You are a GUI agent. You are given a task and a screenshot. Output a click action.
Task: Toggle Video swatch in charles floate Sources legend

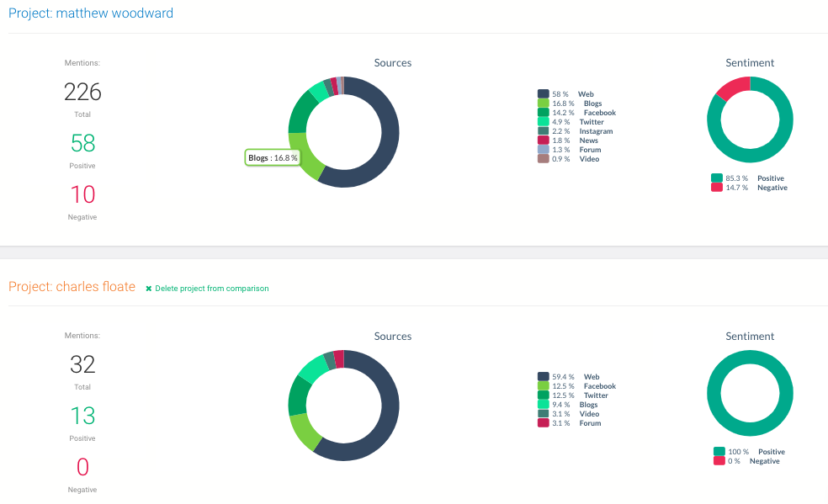[544, 414]
